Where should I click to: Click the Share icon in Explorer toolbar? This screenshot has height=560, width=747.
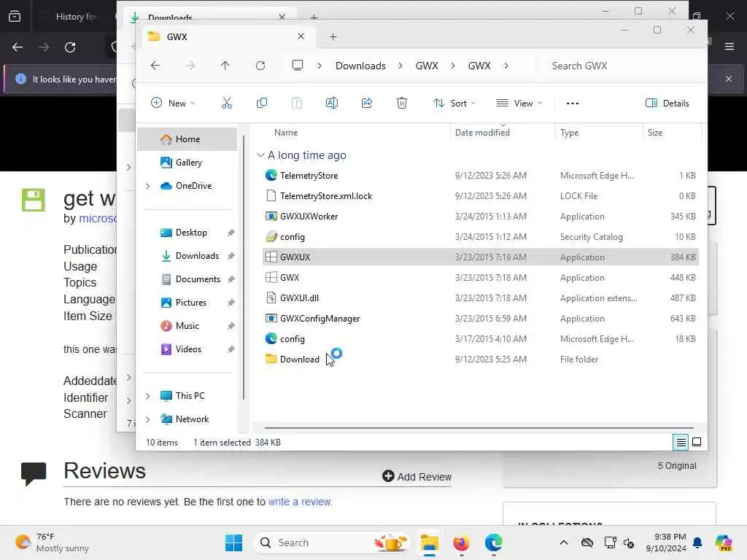(367, 103)
